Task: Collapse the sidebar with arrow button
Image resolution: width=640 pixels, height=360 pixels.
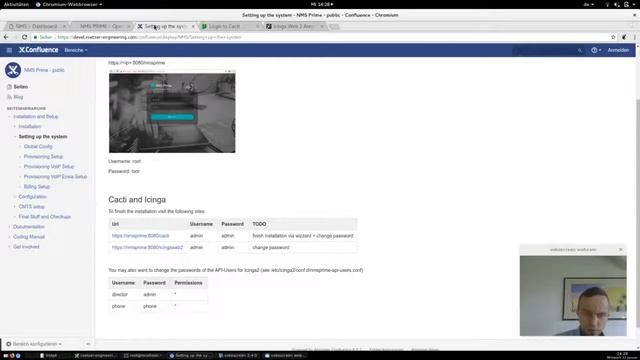Action: coord(88,344)
